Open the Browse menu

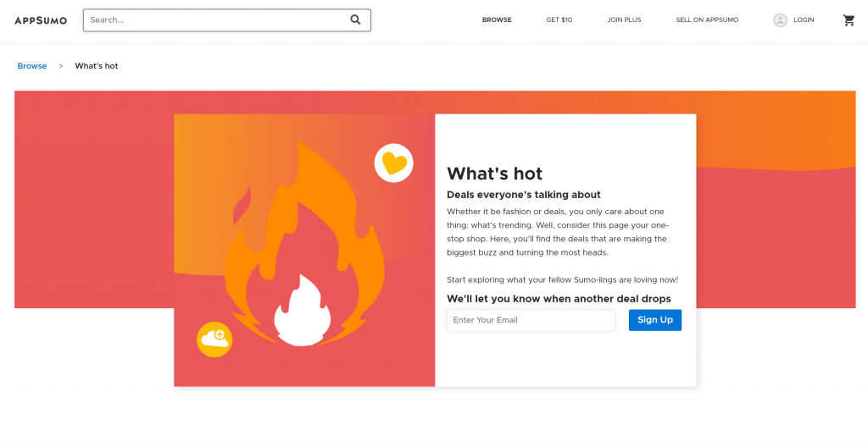point(497,20)
